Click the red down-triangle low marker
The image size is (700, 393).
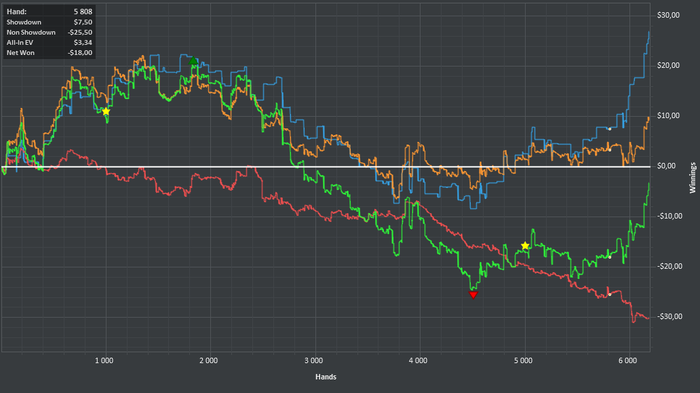click(x=473, y=295)
